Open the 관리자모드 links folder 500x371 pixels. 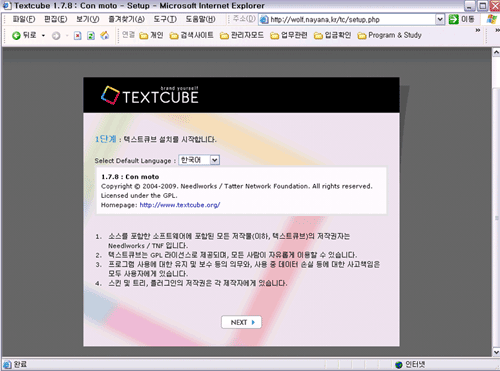242,35
